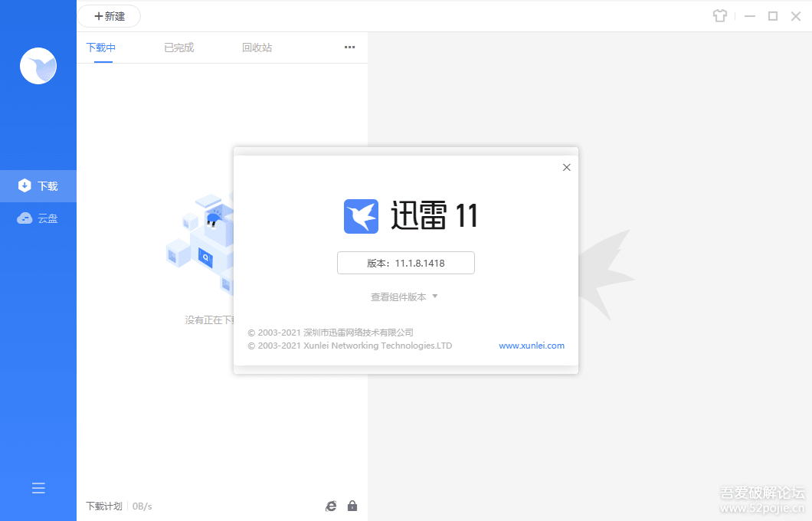Open the three-dot more options menu
Screen dimensions: 812x521
pos(349,48)
